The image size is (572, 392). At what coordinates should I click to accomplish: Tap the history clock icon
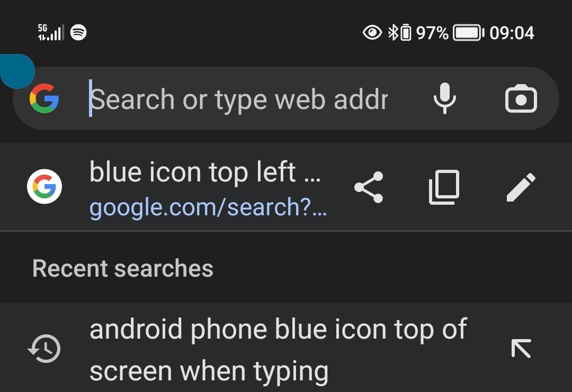[44, 349]
